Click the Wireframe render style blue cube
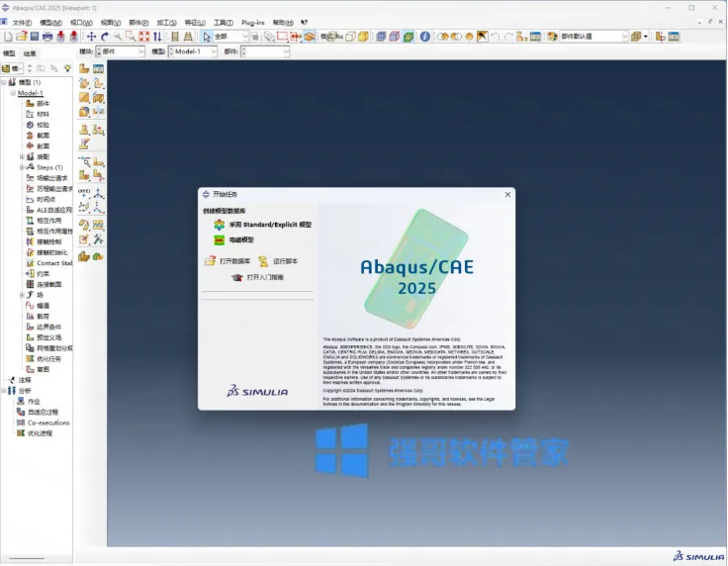This screenshot has width=728, height=566. 381,37
